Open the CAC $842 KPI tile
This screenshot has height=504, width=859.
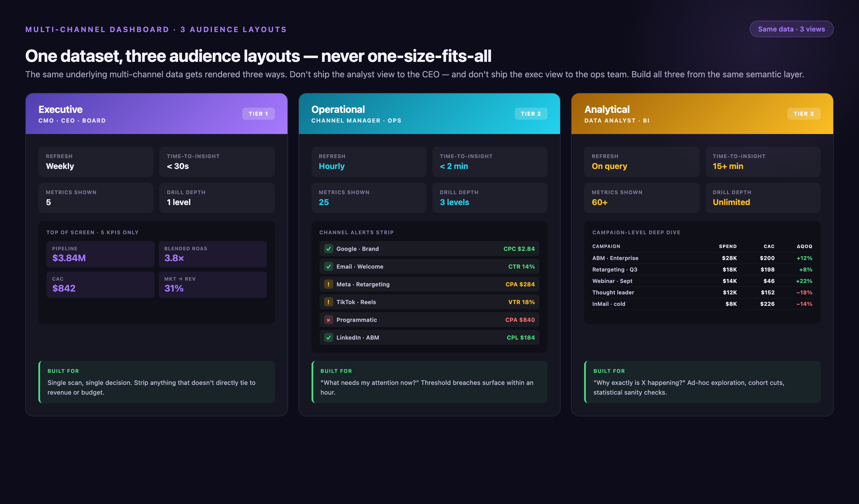[100, 285]
